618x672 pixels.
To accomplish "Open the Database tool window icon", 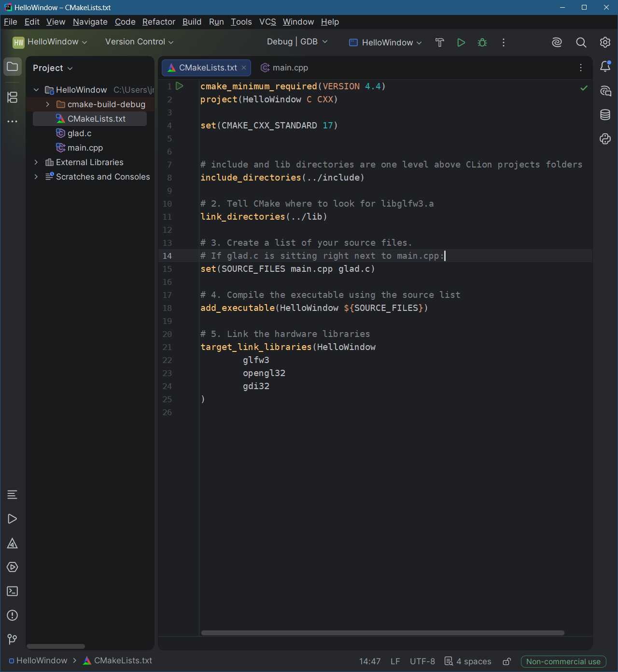I will pos(605,115).
